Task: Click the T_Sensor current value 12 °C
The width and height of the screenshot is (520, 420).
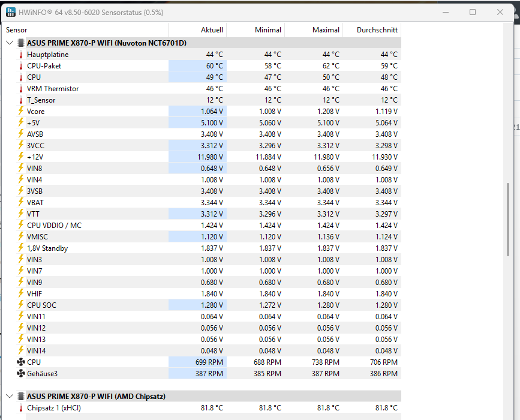Action: click(214, 100)
